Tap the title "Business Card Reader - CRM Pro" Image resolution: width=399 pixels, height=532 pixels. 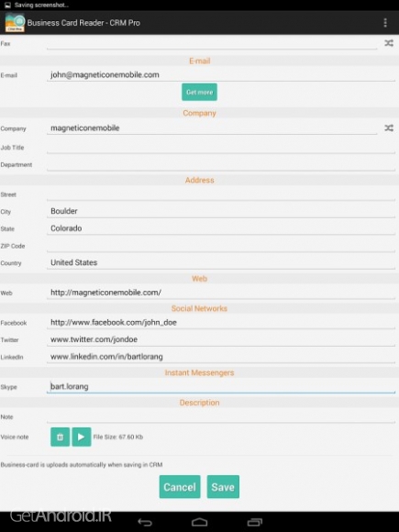coord(83,23)
